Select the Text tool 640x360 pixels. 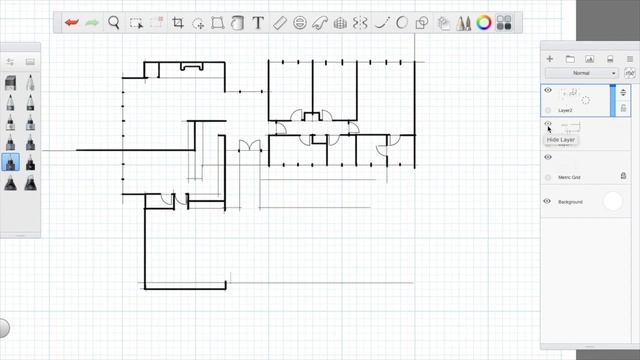pos(258,22)
